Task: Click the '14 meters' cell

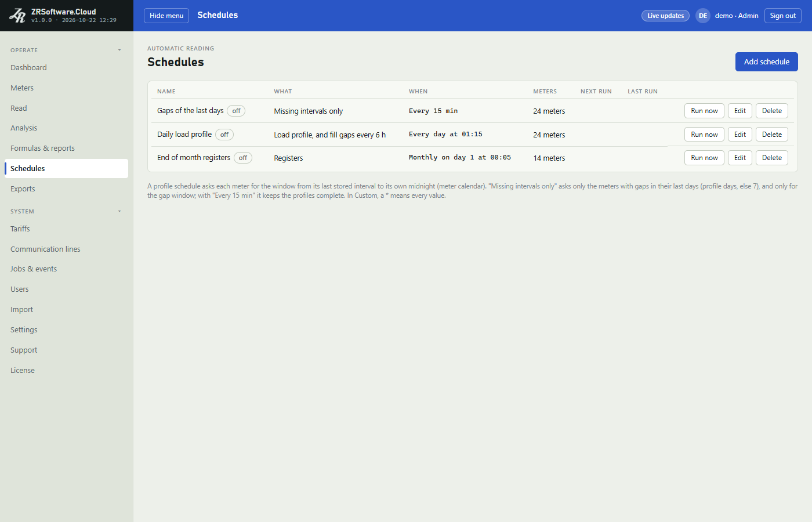Action: point(549,158)
